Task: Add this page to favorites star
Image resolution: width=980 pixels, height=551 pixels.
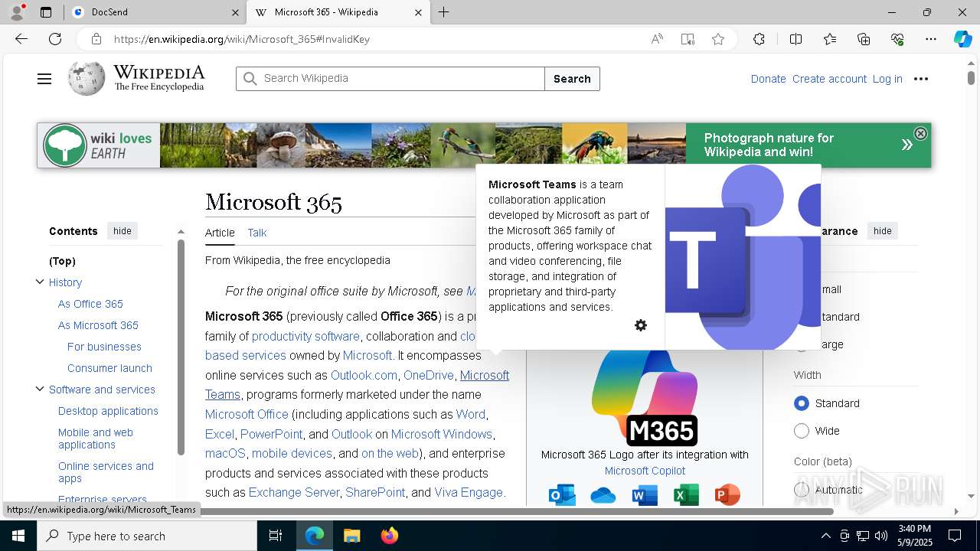Action: pos(718,39)
